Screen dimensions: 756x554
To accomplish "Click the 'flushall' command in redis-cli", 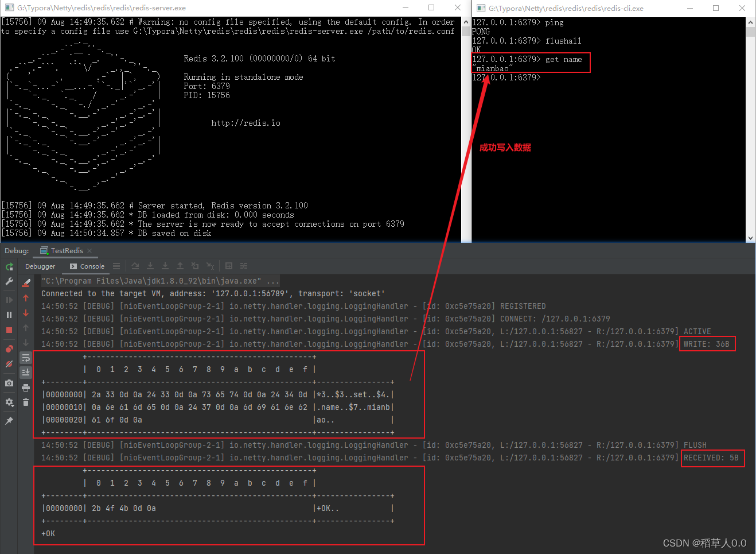I will coord(563,41).
